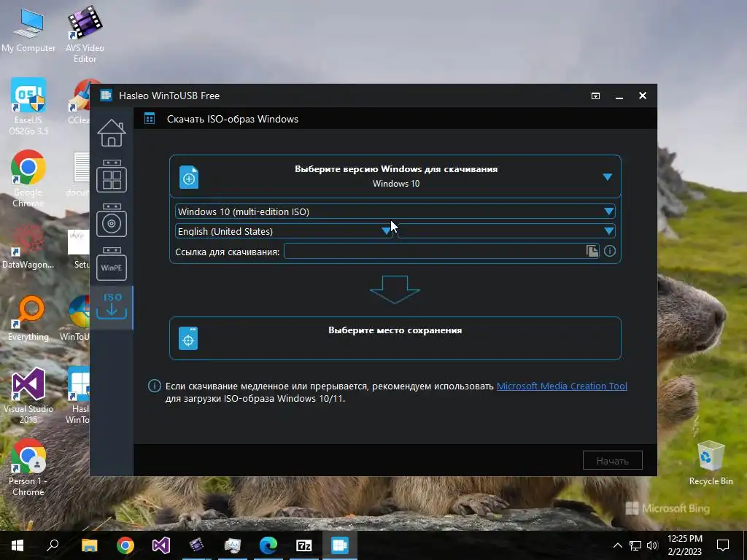Open the WinToUSB title bar menu icon

[595, 96]
